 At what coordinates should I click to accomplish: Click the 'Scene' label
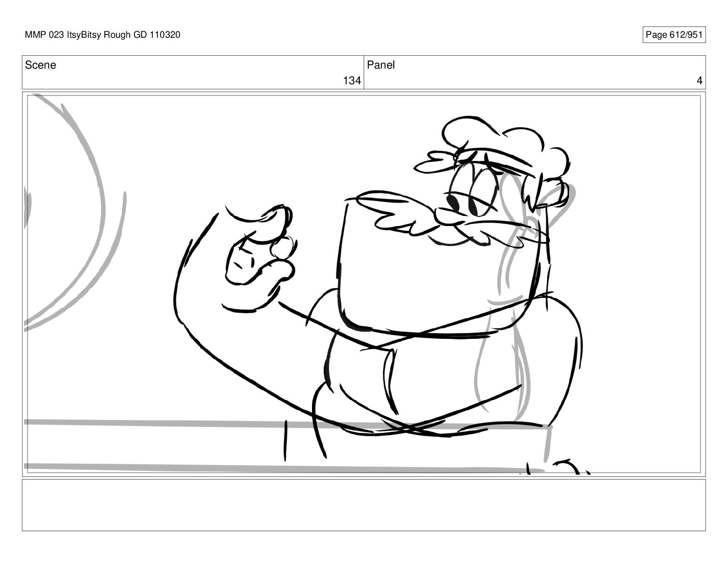pos(40,65)
